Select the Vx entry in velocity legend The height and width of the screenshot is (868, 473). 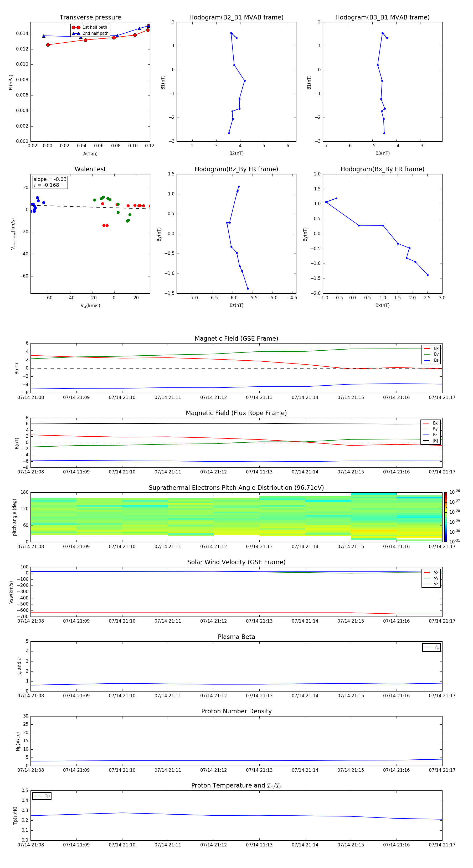431,573
